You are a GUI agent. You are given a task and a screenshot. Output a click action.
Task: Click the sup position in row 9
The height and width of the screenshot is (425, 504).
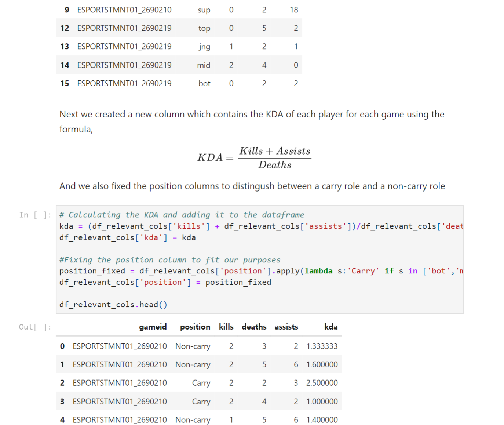204,10
